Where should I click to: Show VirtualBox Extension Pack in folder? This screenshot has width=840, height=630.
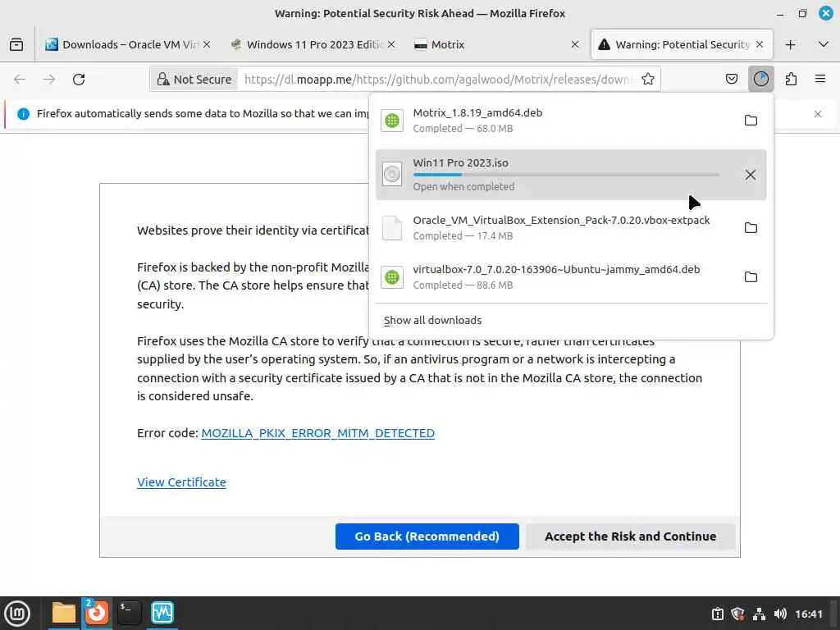point(751,228)
